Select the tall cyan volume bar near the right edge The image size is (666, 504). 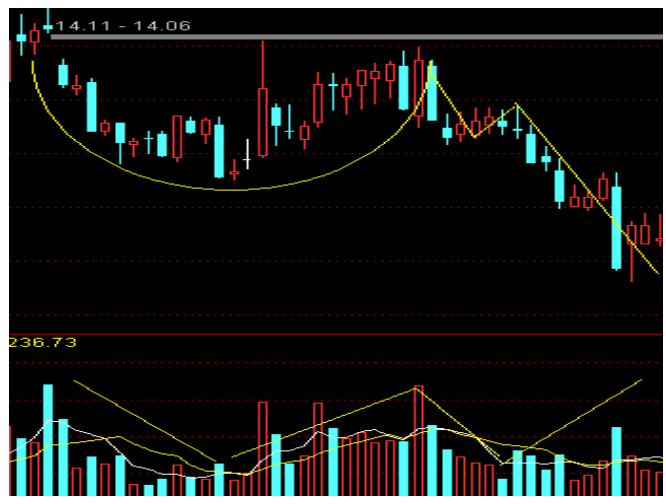pyautogui.click(x=617, y=460)
